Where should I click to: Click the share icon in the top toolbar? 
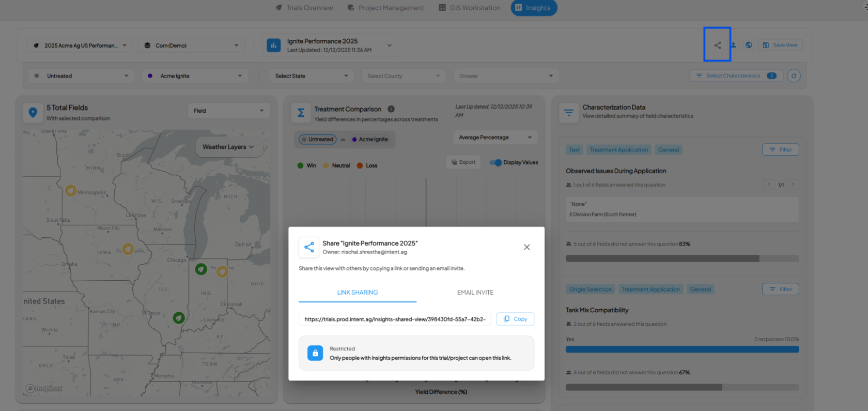(717, 45)
